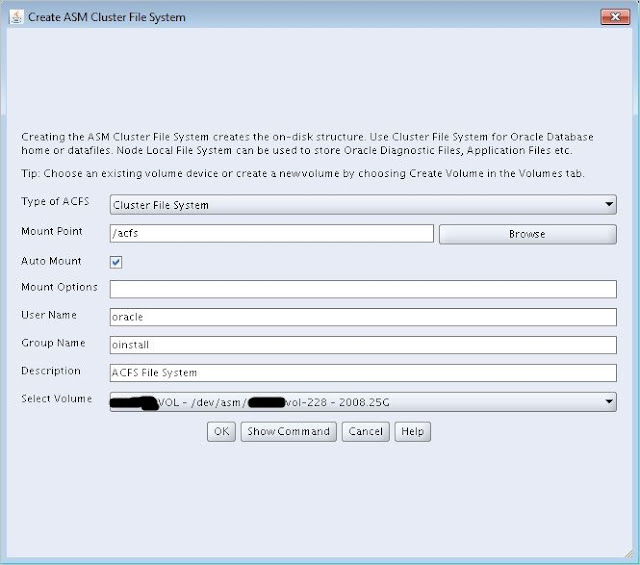This screenshot has width=640, height=565.
Task: Click the empty Mount Options field
Action: tap(363, 289)
